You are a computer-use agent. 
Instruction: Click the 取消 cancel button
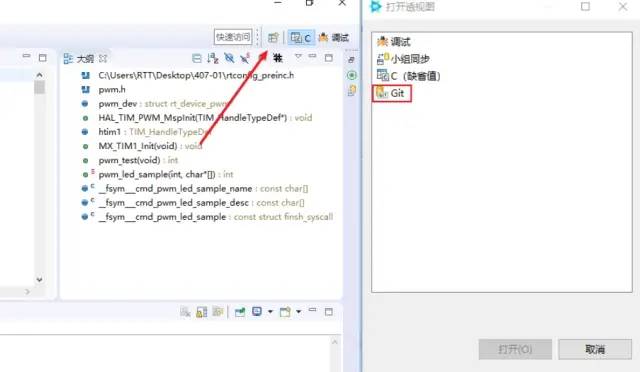point(595,349)
